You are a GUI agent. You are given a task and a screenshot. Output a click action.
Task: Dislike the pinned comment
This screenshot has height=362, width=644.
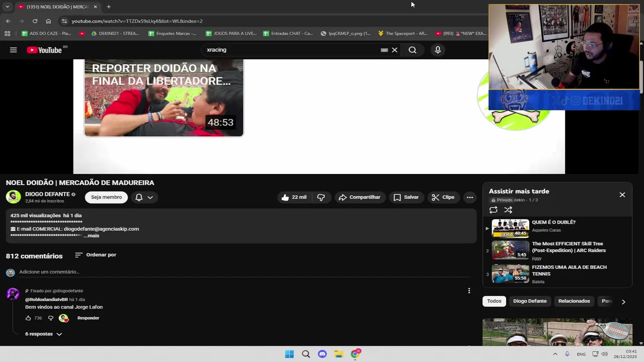point(50,318)
